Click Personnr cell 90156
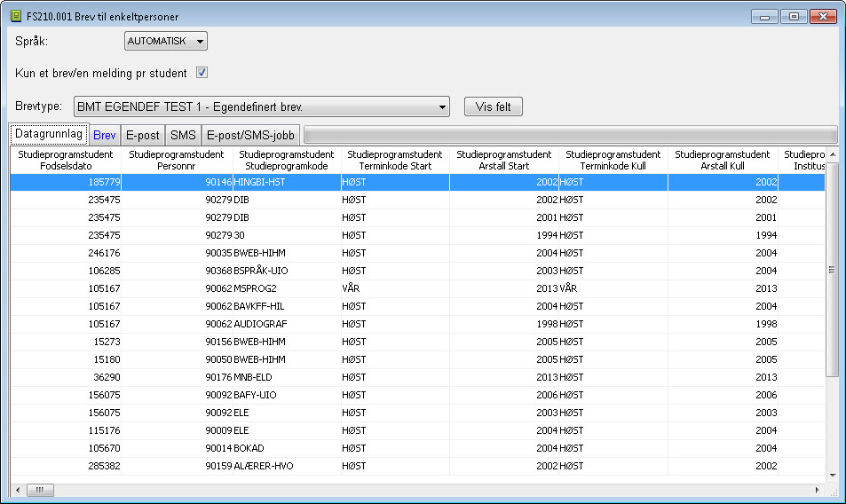 coord(177,342)
